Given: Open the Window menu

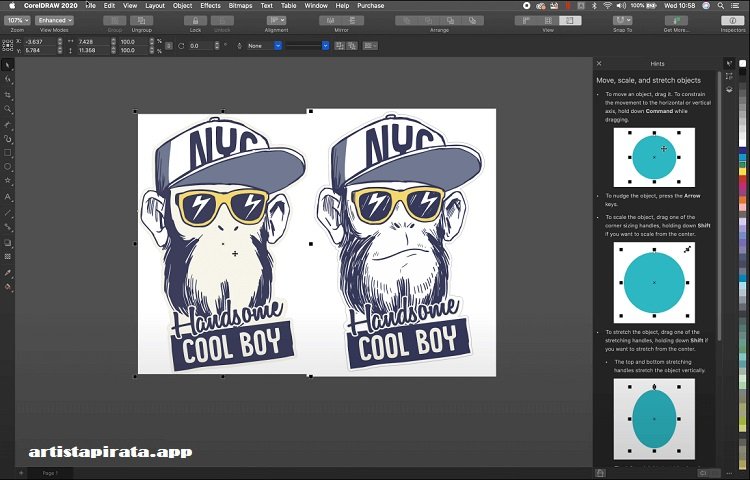Looking at the screenshot, I should coord(316,6).
